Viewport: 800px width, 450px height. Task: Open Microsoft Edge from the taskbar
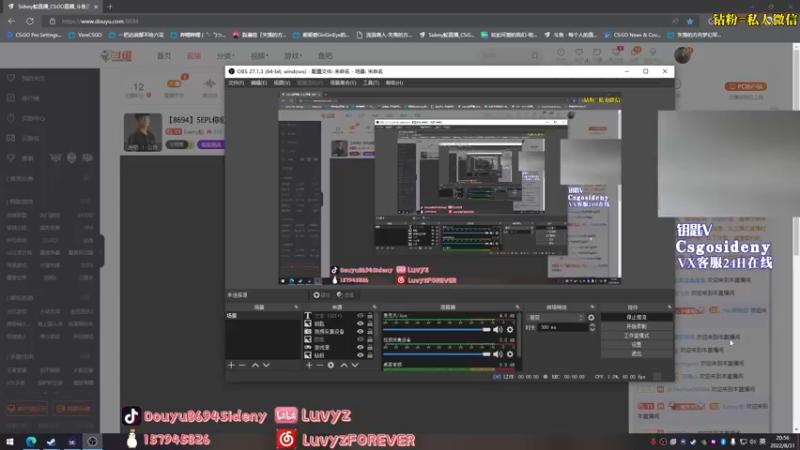tap(31, 441)
